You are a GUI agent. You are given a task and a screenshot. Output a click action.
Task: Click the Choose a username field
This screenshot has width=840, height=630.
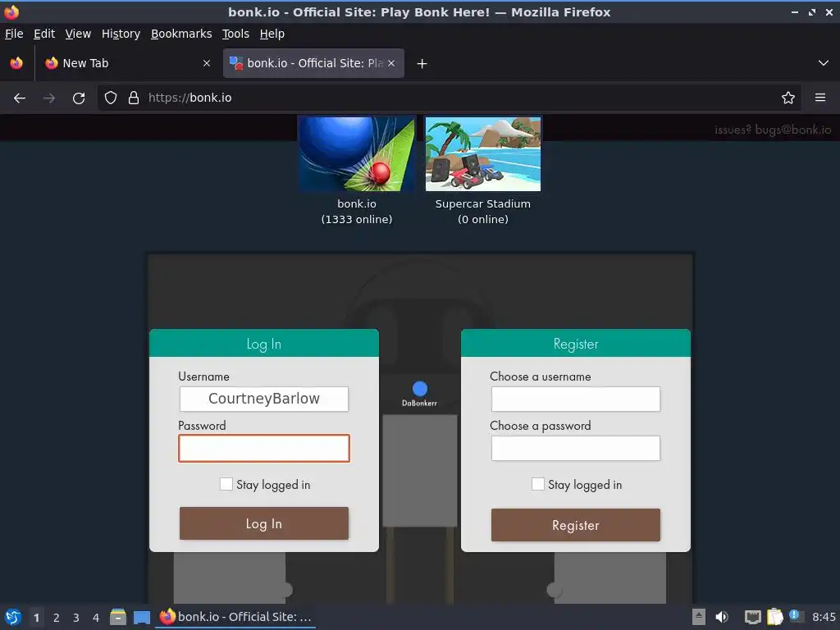576,399
